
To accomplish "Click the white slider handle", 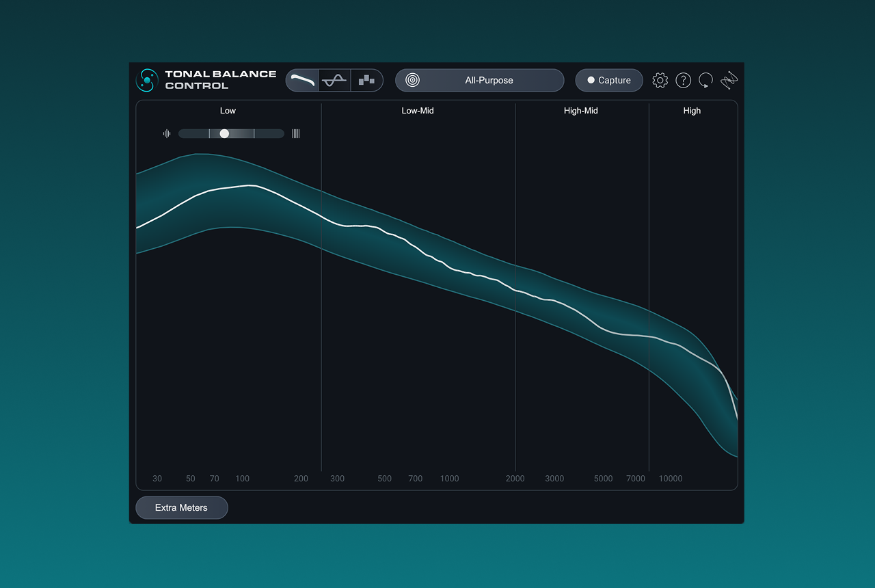I will [x=224, y=133].
